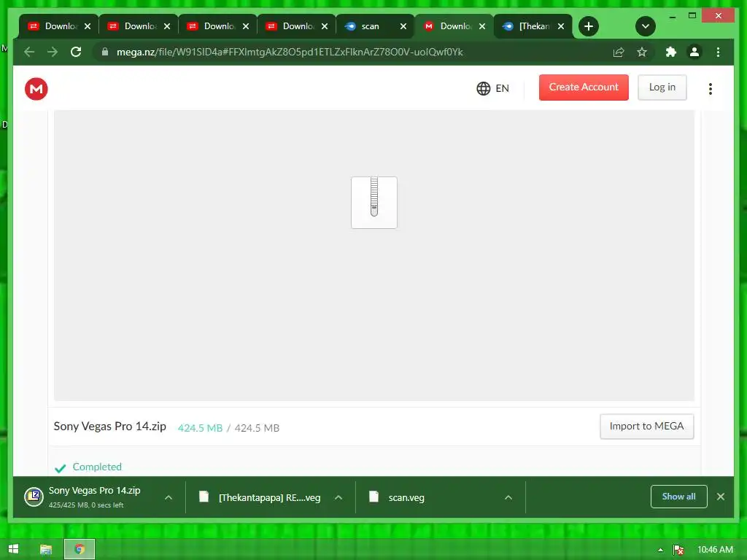The width and height of the screenshot is (747, 560).
Task: Close the scan tab
Action: click(x=403, y=26)
